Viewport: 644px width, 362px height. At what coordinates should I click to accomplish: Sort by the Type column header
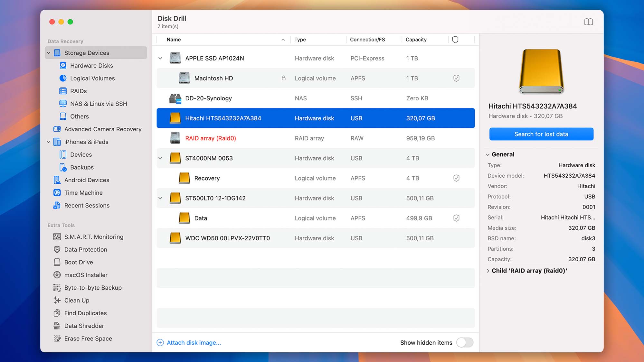[318, 40]
